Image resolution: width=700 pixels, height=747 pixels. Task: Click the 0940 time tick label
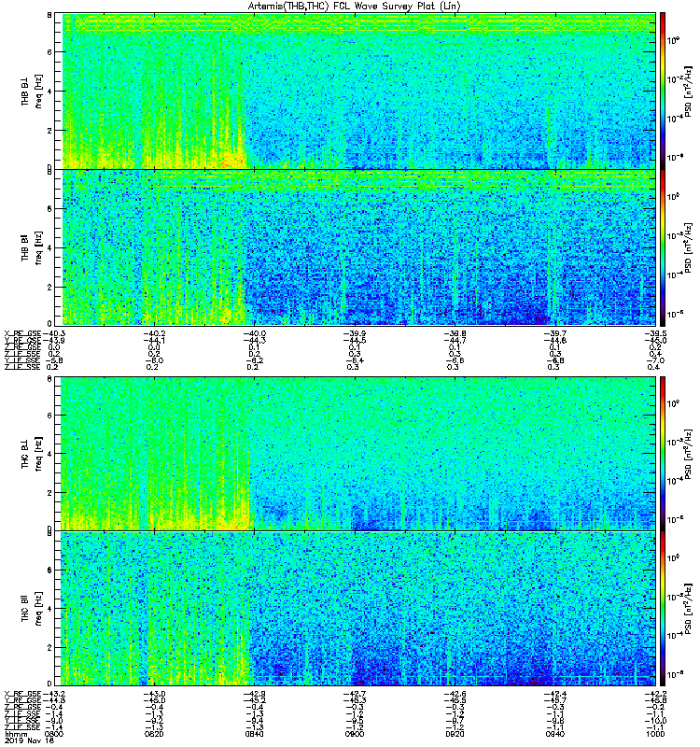(x=555, y=734)
